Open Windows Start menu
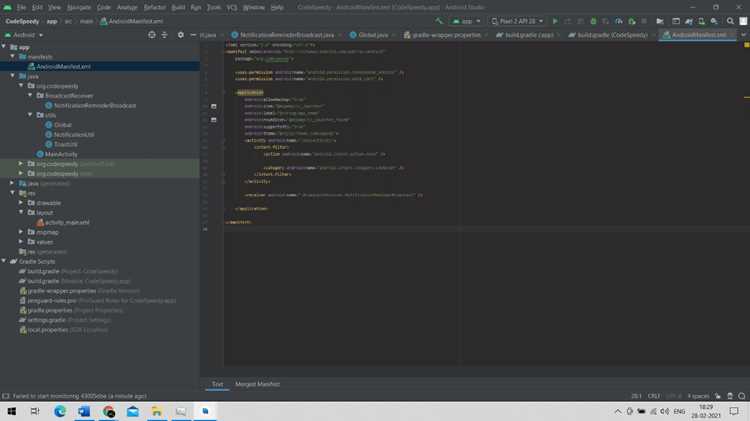The width and height of the screenshot is (750, 421). [11, 411]
